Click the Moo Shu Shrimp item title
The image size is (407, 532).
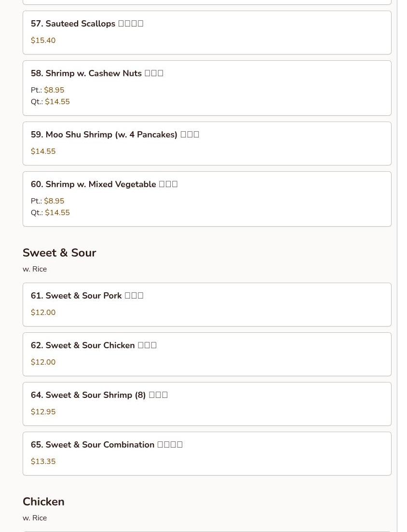[x=115, y=135]
